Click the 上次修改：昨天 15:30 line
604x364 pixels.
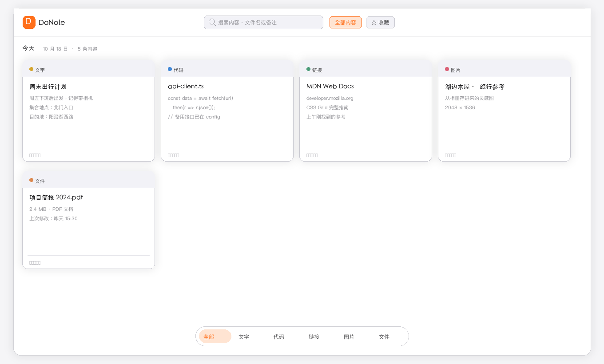pos(53,218)
